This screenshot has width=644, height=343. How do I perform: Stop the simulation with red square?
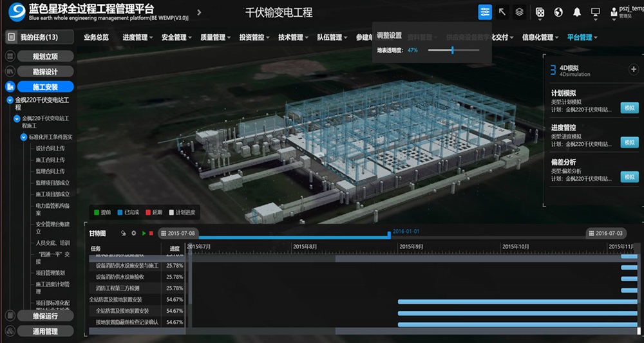(x=151, y=233)
